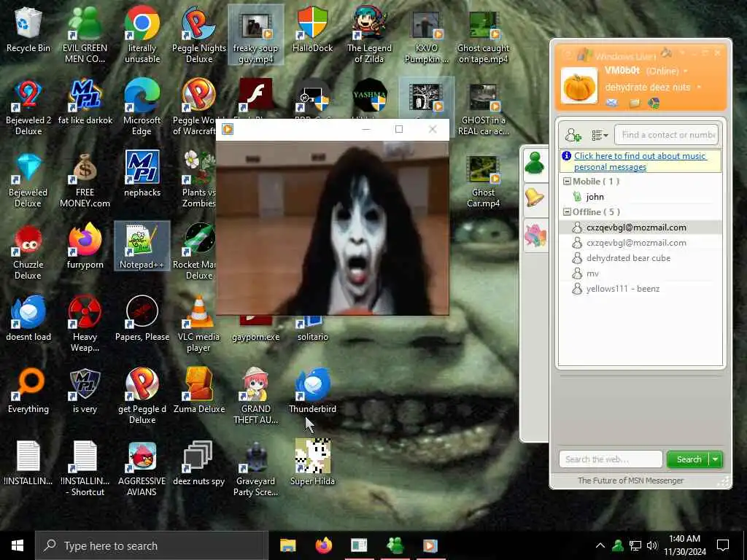Open Peggle Nights Deluxe shortcut

(199, 34)
